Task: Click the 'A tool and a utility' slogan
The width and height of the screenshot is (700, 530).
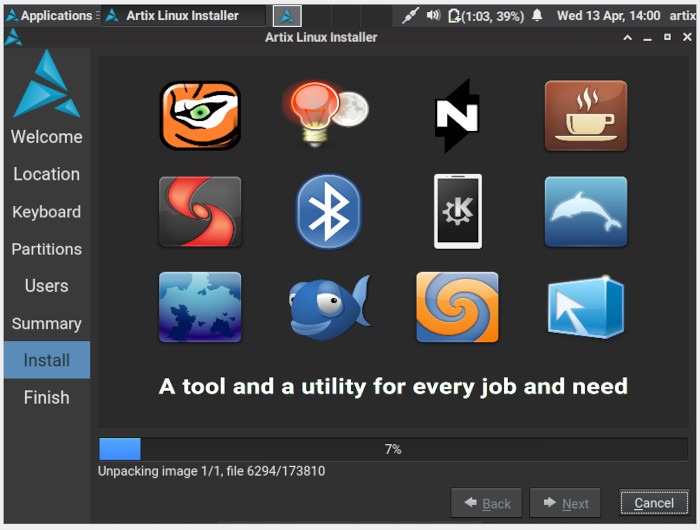Action: tap(393, 387)
